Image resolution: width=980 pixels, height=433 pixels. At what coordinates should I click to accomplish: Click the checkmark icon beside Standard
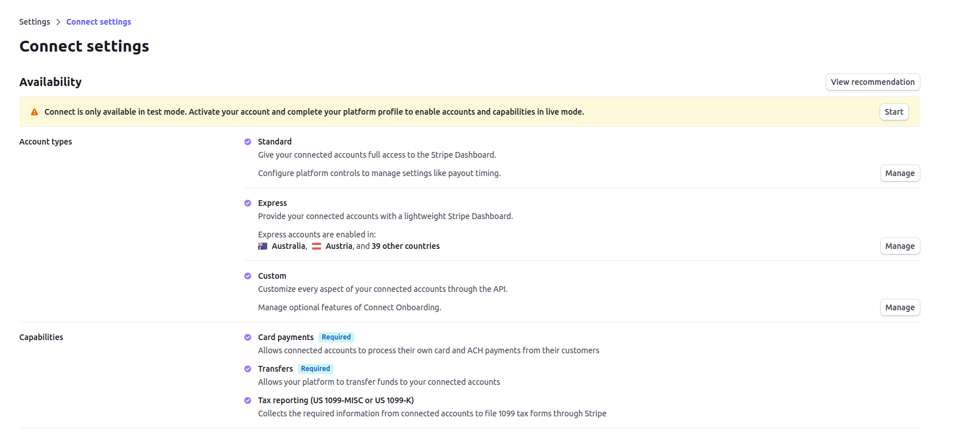[x=248, y=142]
